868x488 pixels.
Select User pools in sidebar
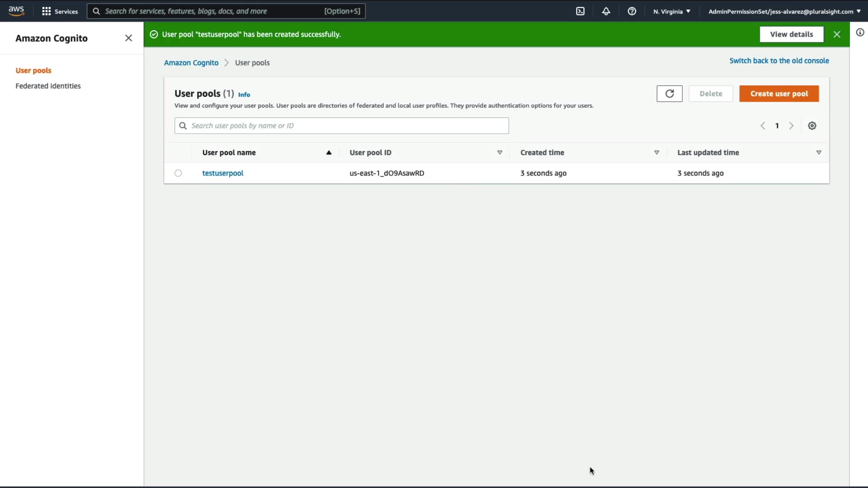(x=33, y=70)
